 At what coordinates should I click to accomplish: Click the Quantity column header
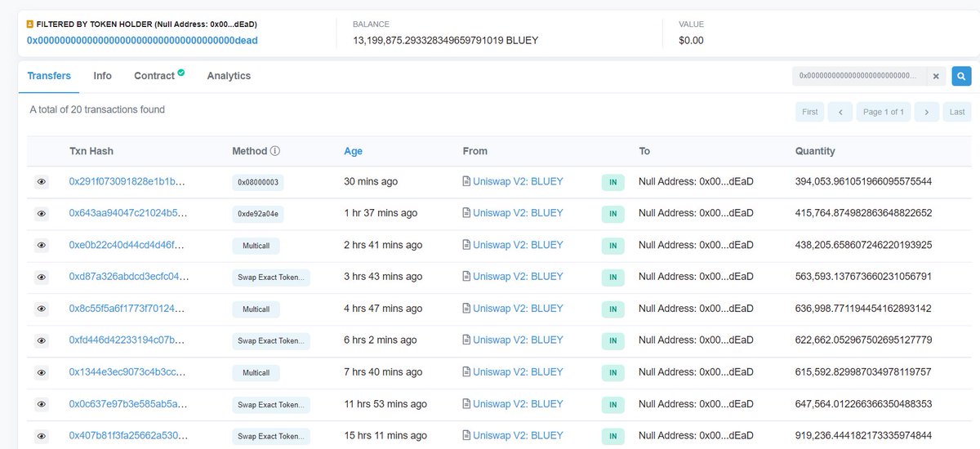coord(815,151)
